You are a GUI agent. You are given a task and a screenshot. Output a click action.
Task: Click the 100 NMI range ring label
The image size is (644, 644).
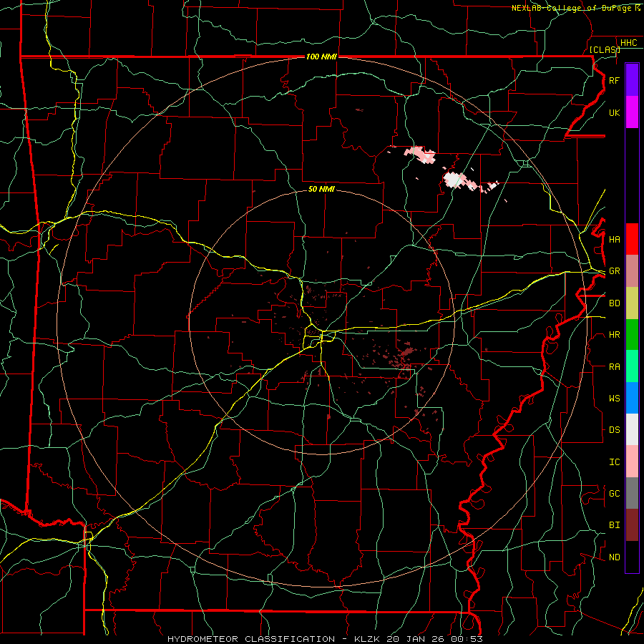[x=321, y=57]
